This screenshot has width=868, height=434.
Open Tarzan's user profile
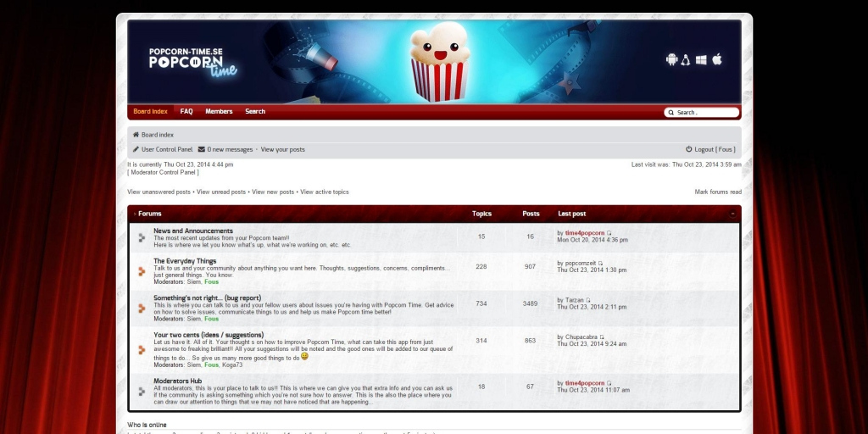point(574,300)
